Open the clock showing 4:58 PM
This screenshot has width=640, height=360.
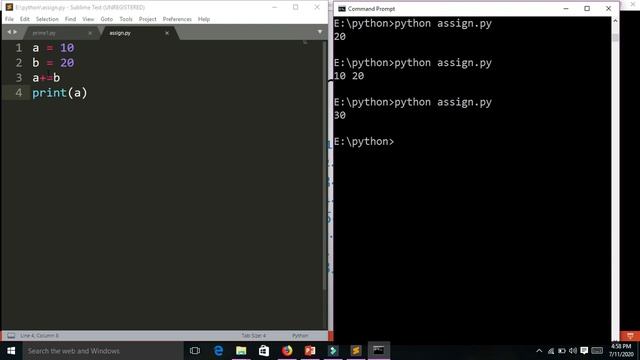[621, 351]
